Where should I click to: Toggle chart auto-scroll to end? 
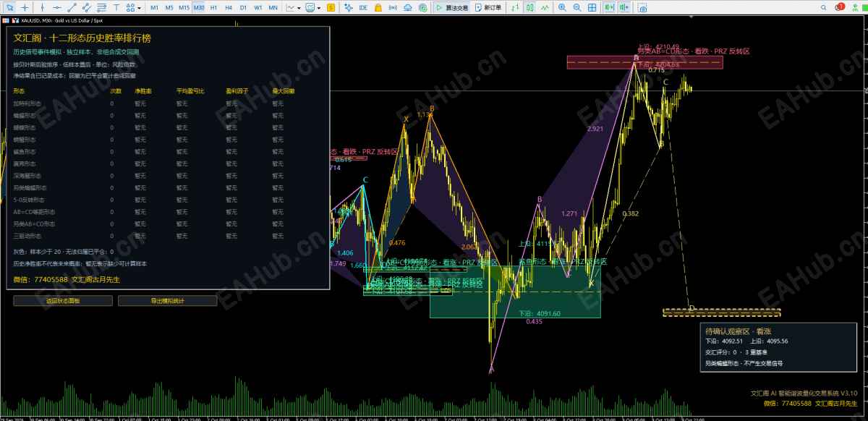click(608, 7)
